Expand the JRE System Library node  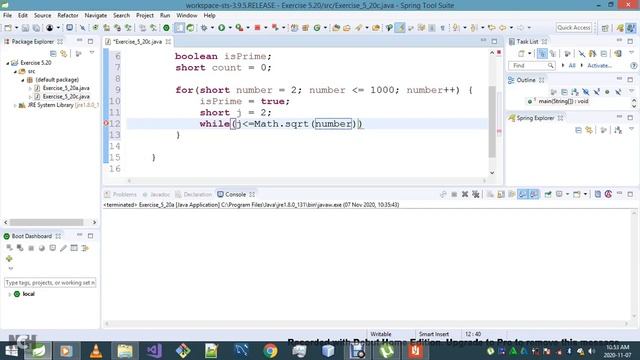[15, 105]
